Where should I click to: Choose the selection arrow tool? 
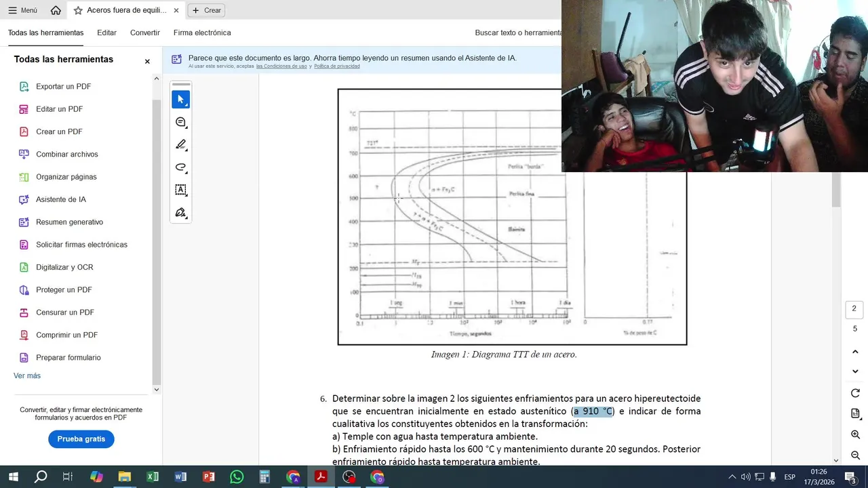pos(180,100)
